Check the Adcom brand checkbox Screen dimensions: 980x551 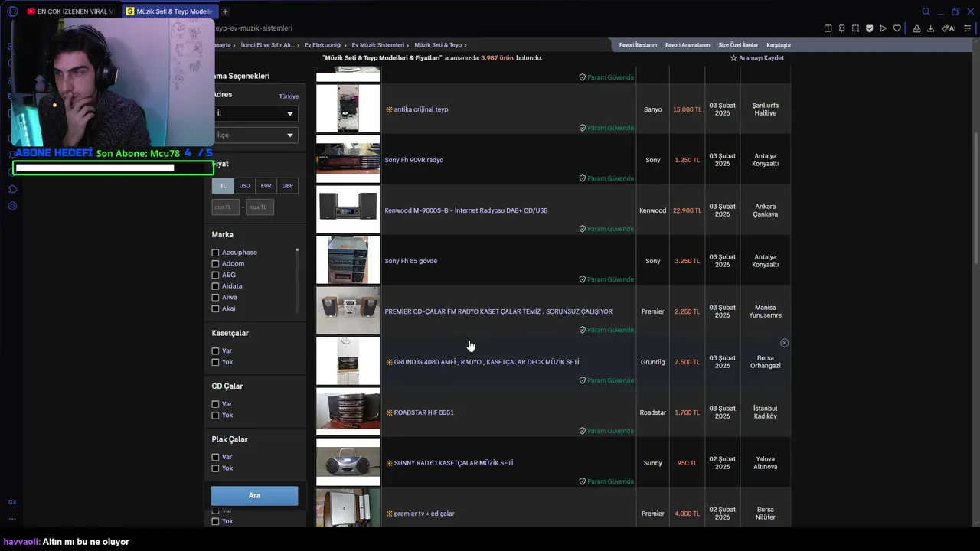click(215, 264)
